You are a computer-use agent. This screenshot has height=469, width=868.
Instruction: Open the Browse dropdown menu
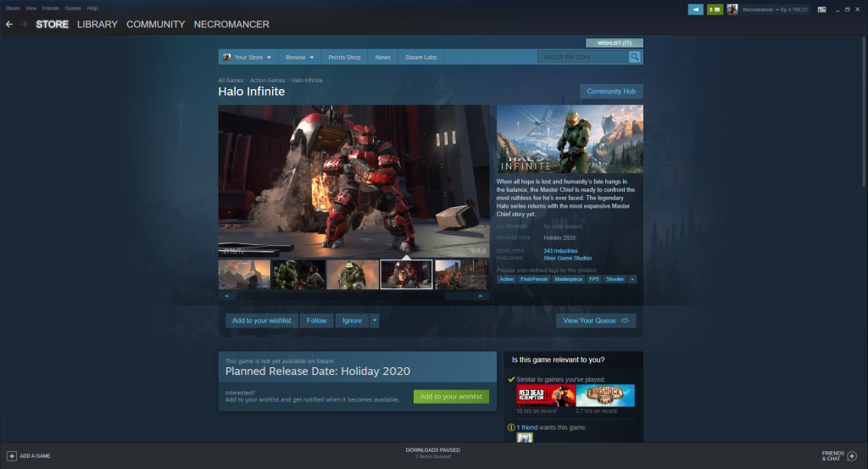[x=299, y=57]
